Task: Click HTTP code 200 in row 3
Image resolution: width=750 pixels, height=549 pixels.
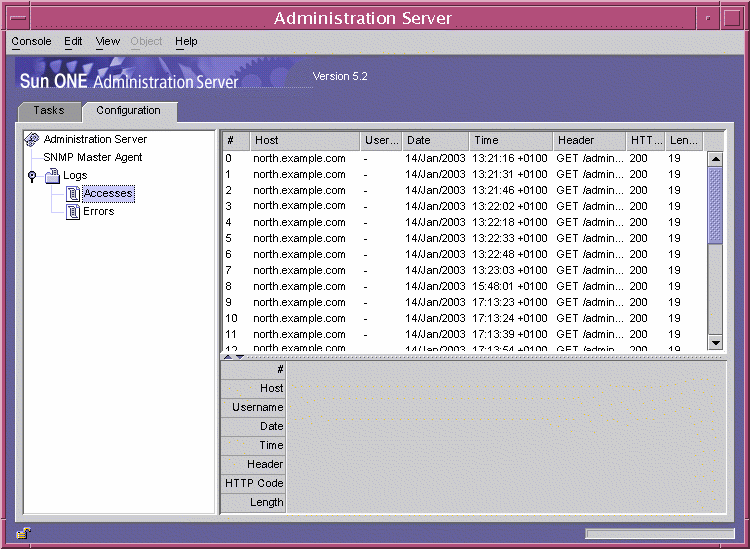Action: click(x=639, y=206)
